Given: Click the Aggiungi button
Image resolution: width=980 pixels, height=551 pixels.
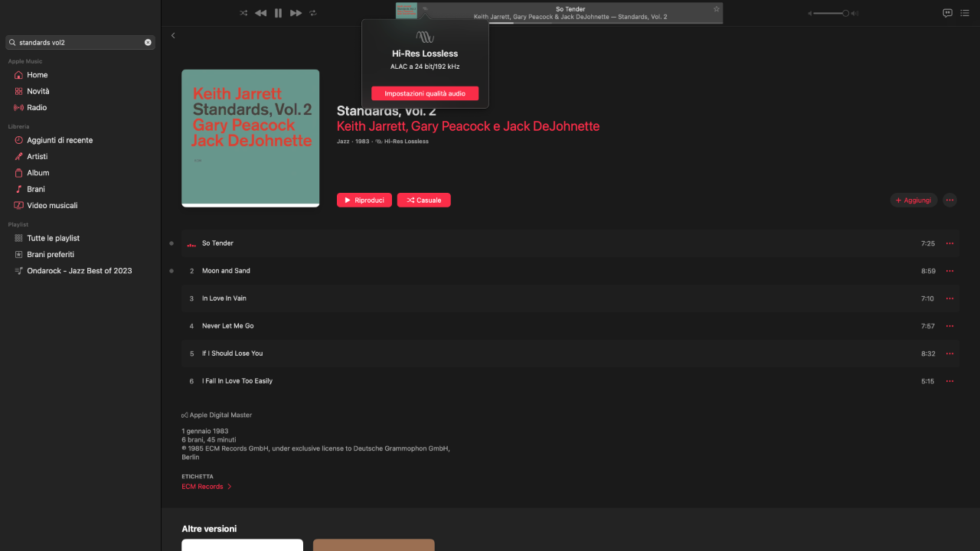Looking at the screenshot, I should (913, 200).
